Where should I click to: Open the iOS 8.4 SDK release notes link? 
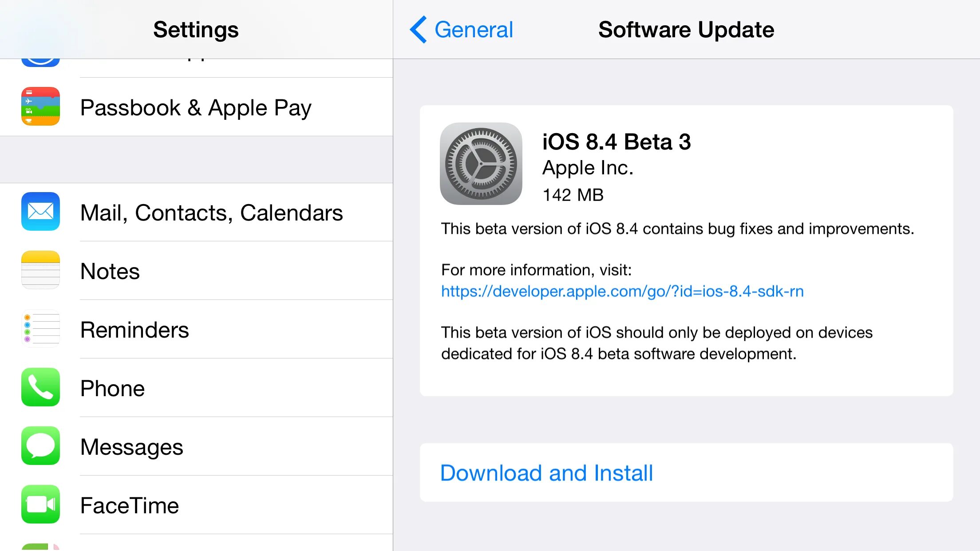click(623, 291)
